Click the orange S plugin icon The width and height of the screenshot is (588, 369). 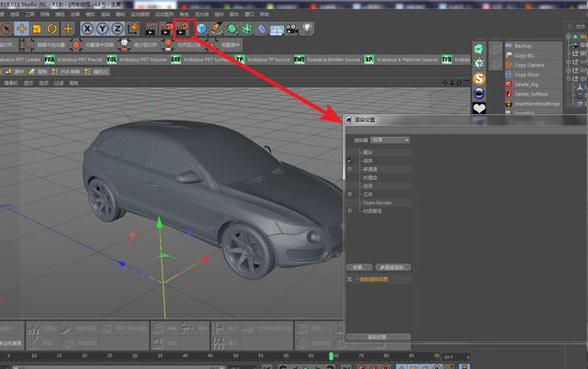pyautogui.click(x=480, y=78)
